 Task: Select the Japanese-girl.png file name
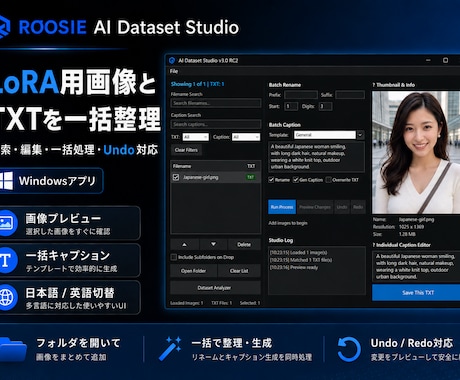click(201, 177)
